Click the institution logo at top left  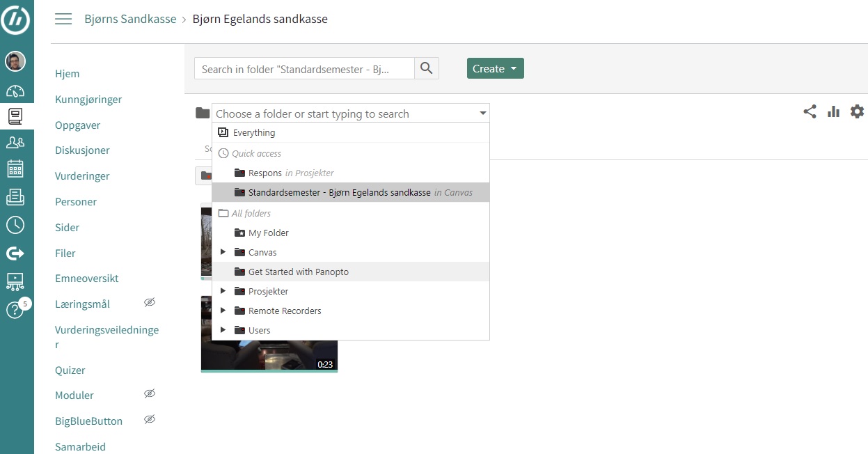(x=16, y=19)
